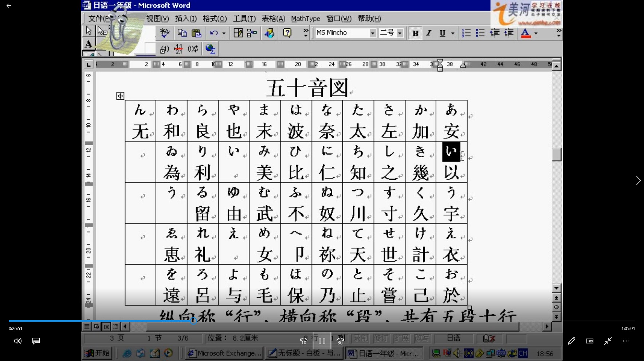Click the Microsoft Word Help question icon

pyautogui.click(x=287, y=33)
